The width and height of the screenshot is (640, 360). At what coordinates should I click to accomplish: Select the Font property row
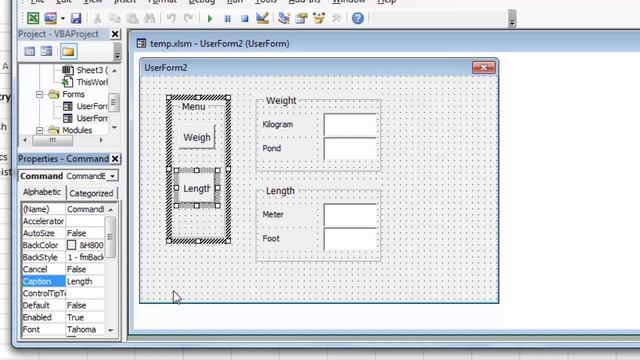pyautogui.click(x=63, y=329)
